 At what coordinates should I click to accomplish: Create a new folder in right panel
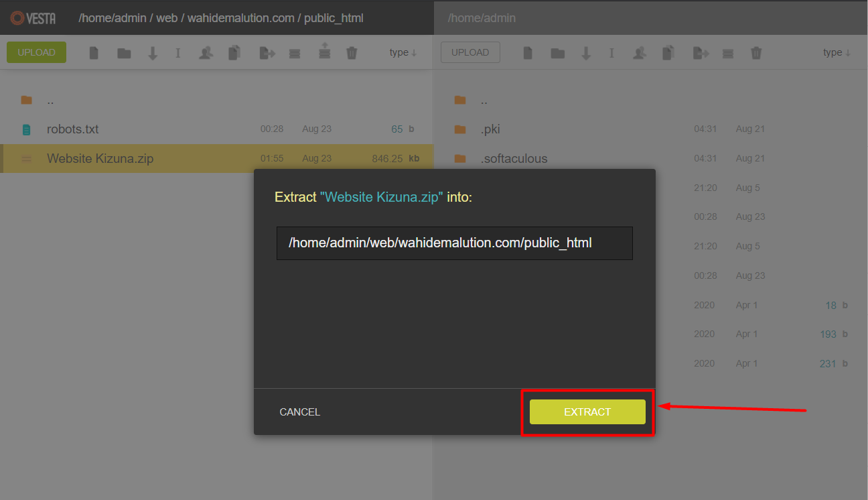[x=558, y=53]
